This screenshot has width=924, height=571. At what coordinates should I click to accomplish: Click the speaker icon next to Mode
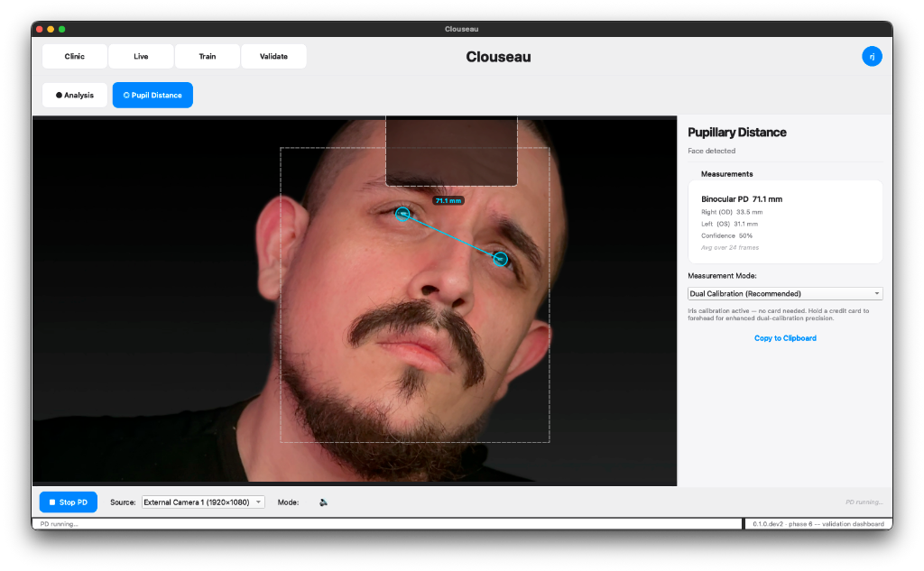pos(324,502)
